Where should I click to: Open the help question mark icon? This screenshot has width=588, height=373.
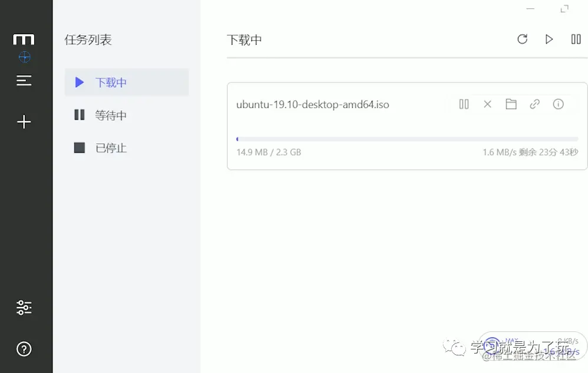click(24, 349)
